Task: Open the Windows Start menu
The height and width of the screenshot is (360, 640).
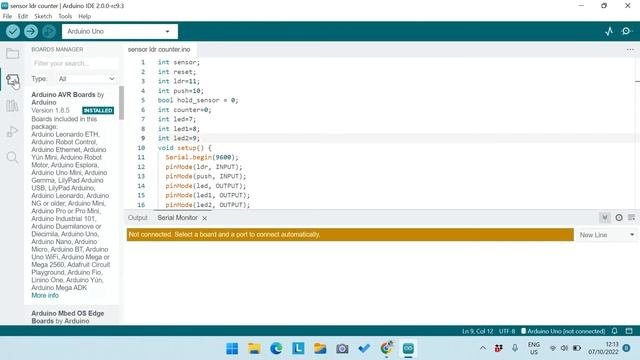Action: [232, 348]
